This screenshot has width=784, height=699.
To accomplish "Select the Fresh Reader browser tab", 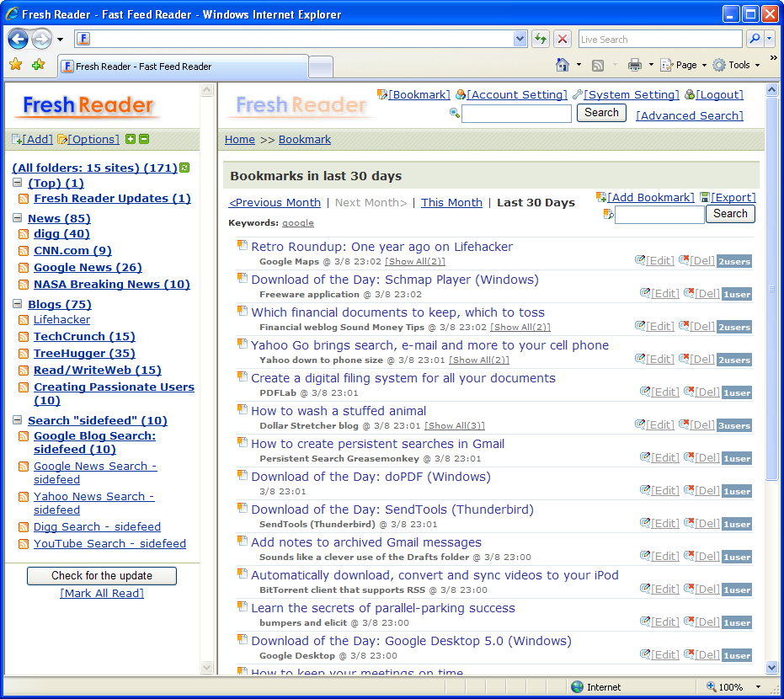I will (x=183, y=67).
